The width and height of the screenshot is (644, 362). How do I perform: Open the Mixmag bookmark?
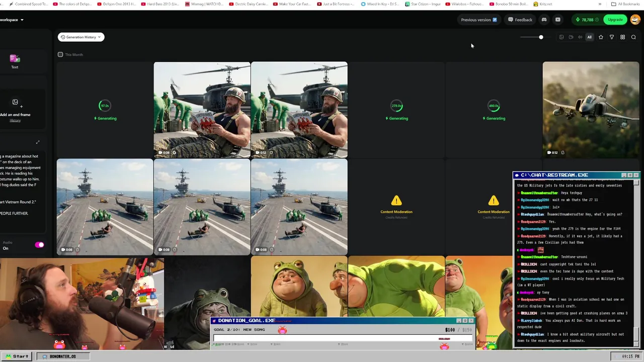pos(204,4)
